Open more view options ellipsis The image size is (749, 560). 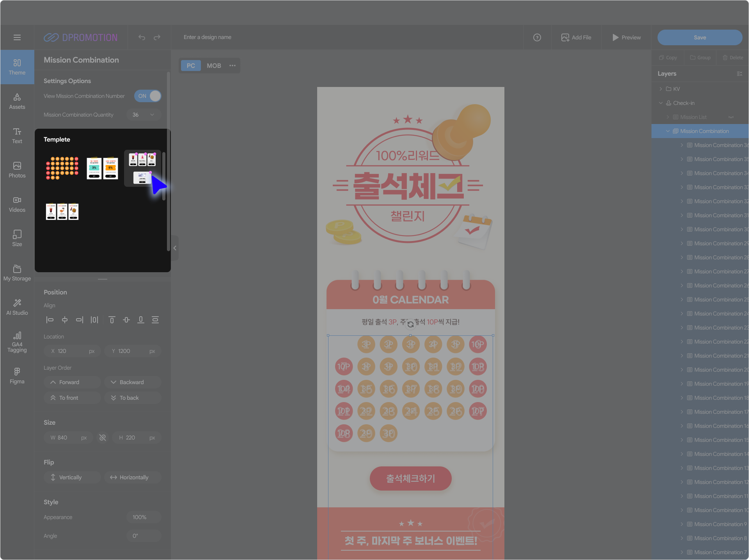(233, 66)
